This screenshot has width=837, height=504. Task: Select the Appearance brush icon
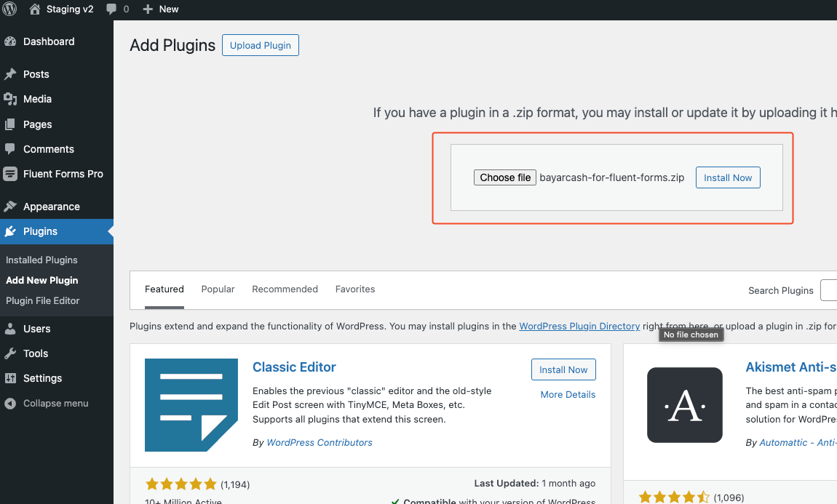point(12,206)
